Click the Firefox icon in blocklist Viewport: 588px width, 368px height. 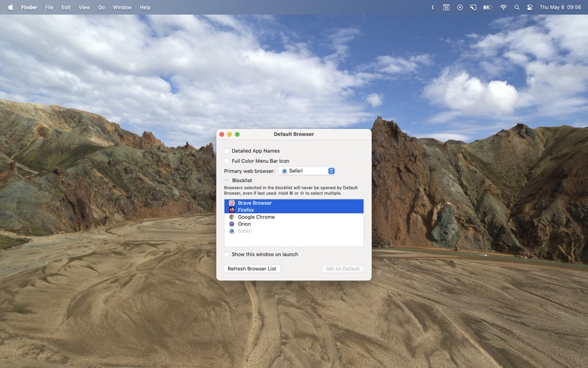(231, 210)
